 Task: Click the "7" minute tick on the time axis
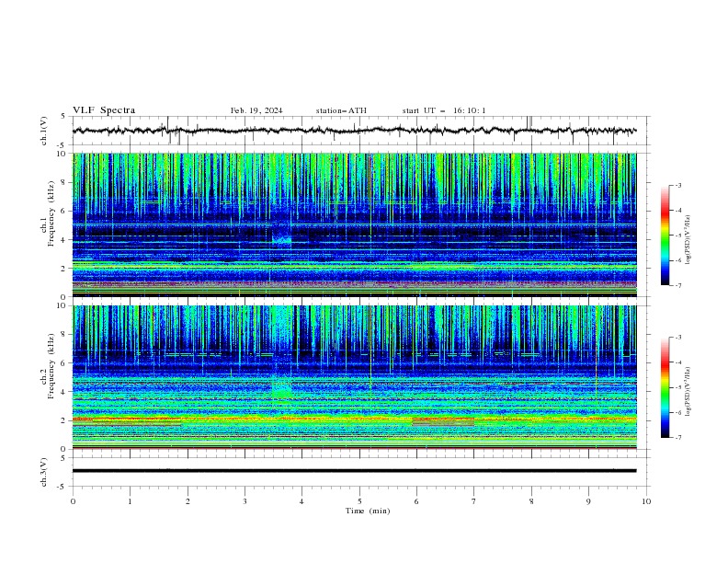pos(474,501)
